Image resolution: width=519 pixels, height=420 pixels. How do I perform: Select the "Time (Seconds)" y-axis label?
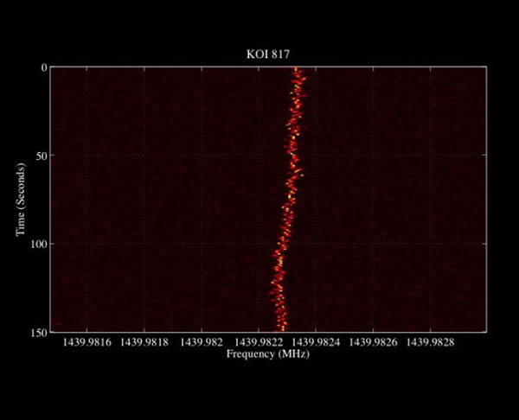click(19, 200)
